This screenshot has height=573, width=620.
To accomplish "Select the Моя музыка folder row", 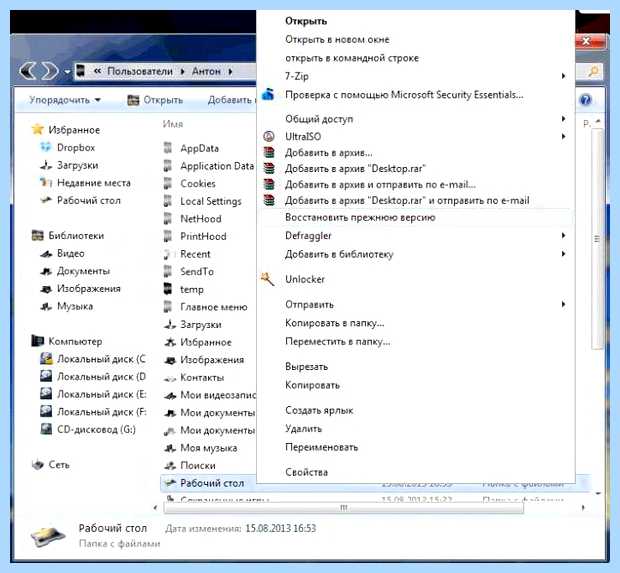I will (x=208, y=448).
